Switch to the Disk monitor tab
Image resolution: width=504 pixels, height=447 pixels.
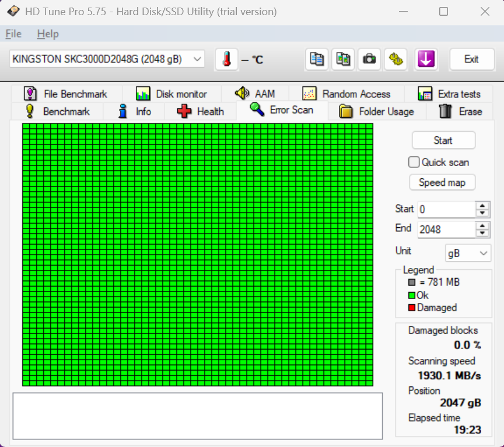pyautogui.click(x=171, y=94)
